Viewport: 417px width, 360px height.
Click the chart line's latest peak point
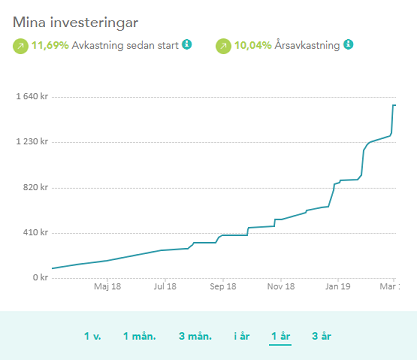(x=394, y=105)
